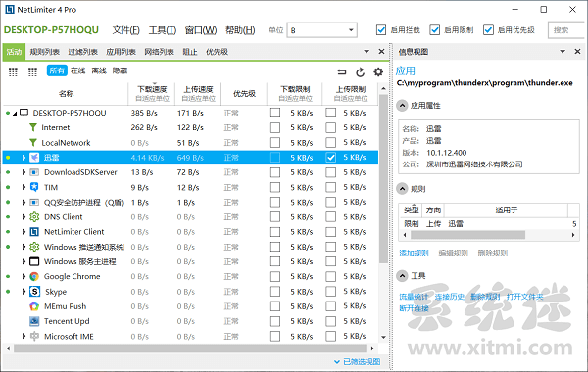Collapse the DESKTOP-P57HOQU tree node
Image resolution: width=588 pixels, height=372 pixels.
15,114
